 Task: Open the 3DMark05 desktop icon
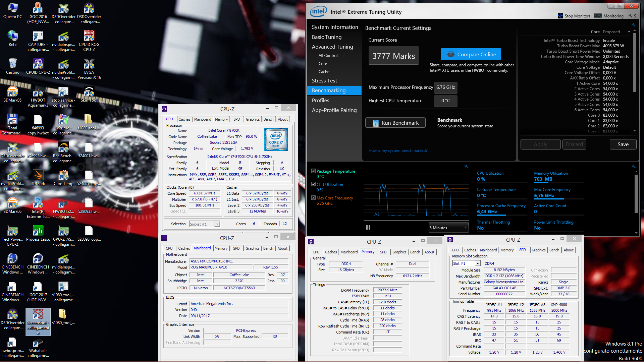(12, 94)
